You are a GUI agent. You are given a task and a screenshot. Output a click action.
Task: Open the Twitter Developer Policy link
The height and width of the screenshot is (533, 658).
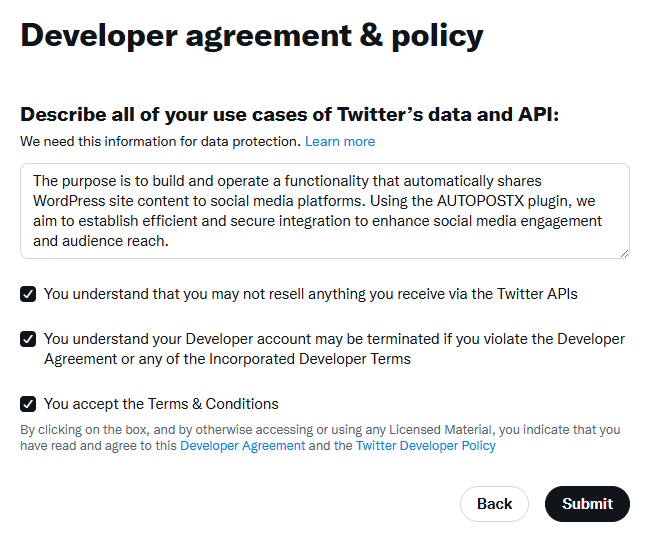click(x=426, y=446)
